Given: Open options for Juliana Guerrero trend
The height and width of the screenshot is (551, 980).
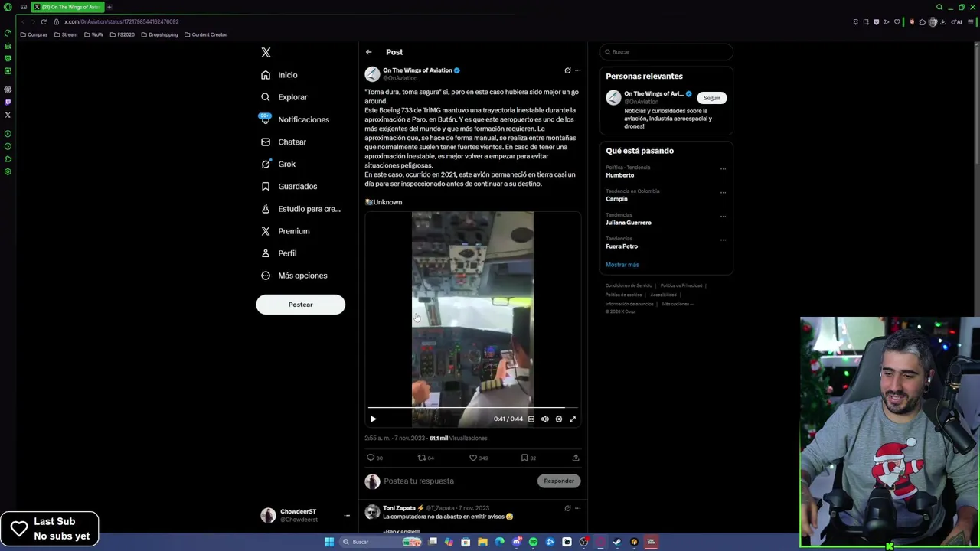Looking at the screenshot, I should pos(723,217).
